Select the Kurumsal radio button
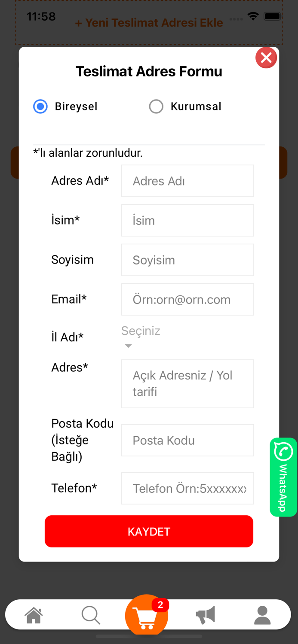This screenshot has height=644, width=298. pyautogui.click(x=156, y=106)
